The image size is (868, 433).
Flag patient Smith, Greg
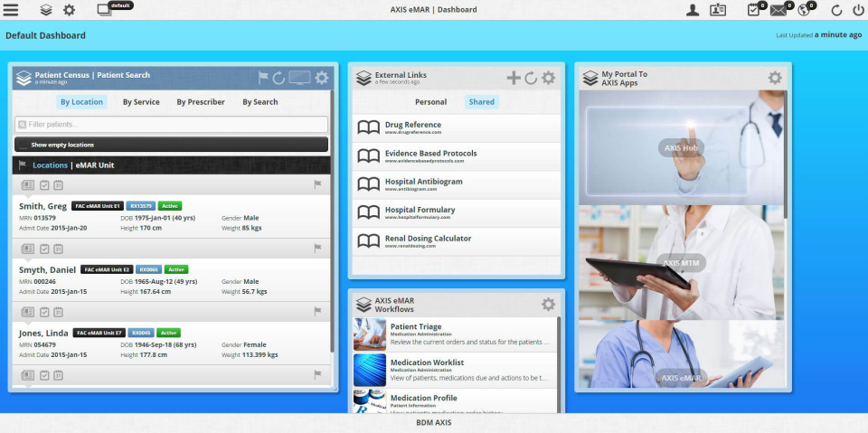click(317, 185)
